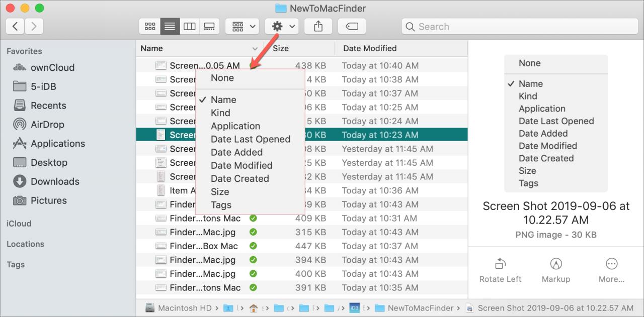Click Macintosh HD in the path bar

[x=179, y=308]
